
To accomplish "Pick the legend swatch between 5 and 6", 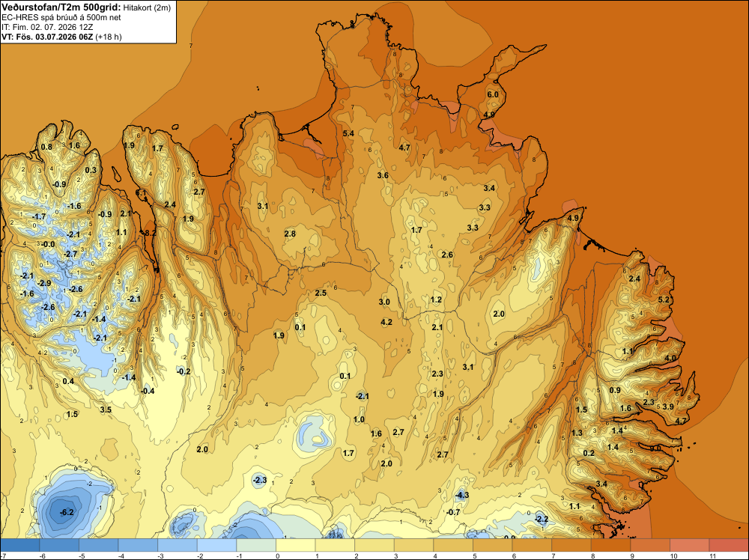I will click(x=493, y=545).
